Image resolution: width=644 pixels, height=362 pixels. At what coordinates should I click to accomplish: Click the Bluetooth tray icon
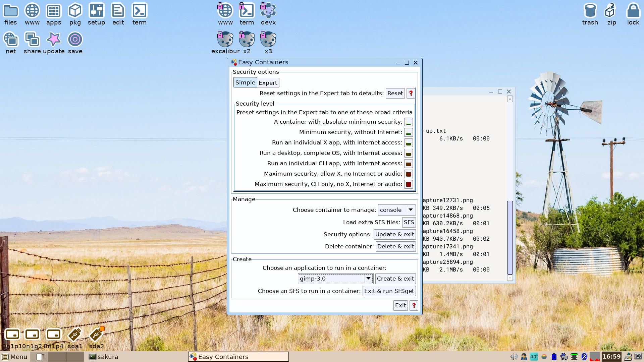[584, 357]
